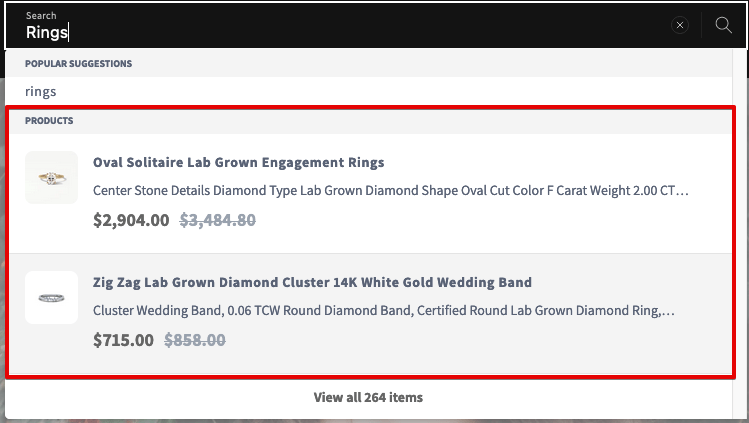
Task: Click the Products section header
Action: (49, 121)
